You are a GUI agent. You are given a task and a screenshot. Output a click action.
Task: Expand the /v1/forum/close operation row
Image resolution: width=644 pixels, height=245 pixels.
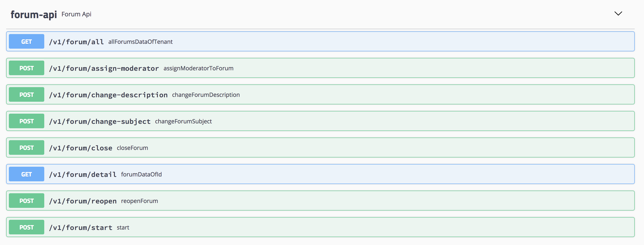(x=81, y=148)
